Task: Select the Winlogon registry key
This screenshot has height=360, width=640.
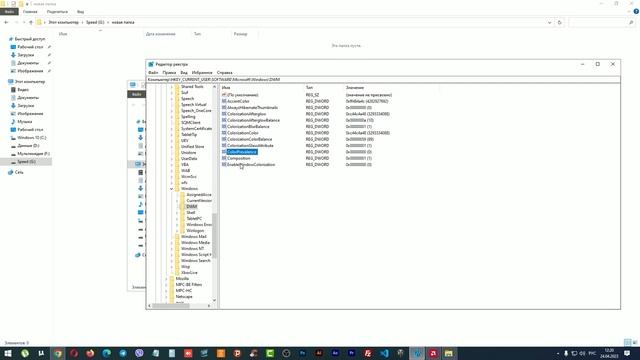Action: click(195, 231)
